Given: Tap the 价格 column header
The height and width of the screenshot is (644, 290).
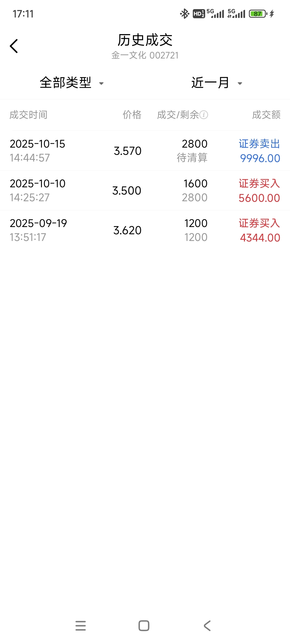Looking at the screenshot, I should click(x=132, y=115).
